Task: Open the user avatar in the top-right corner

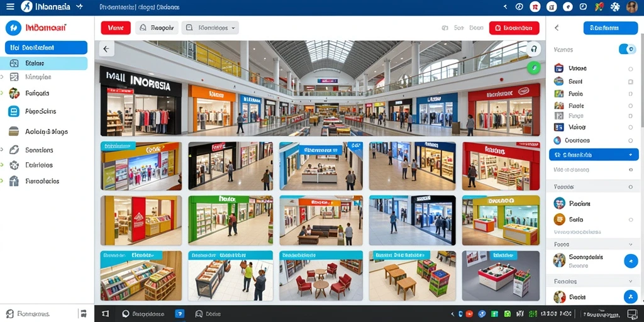Action: 631,6
